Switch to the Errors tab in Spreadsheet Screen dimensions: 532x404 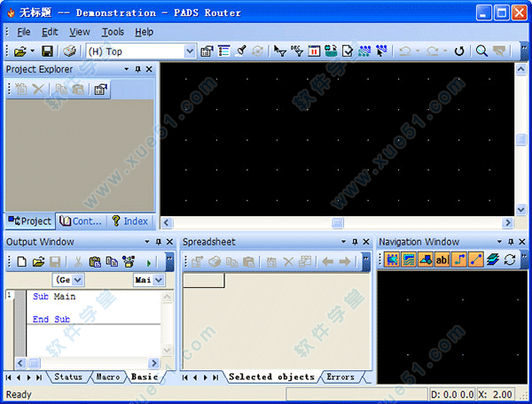(340, 377)
